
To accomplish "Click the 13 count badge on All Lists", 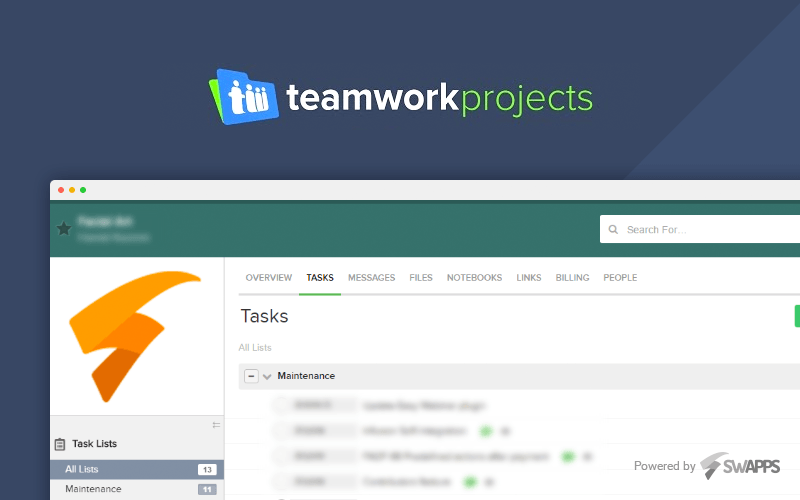I will pyautogui.click(x=207, y=470).
